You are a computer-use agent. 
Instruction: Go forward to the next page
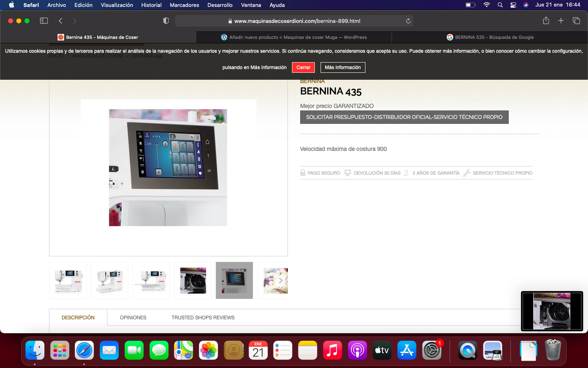[x=74, y=21]
